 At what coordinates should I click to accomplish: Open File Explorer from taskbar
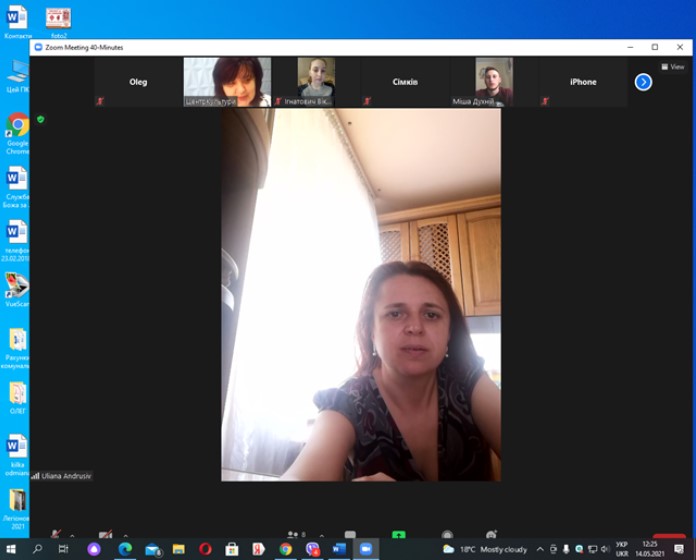point(179,549)
